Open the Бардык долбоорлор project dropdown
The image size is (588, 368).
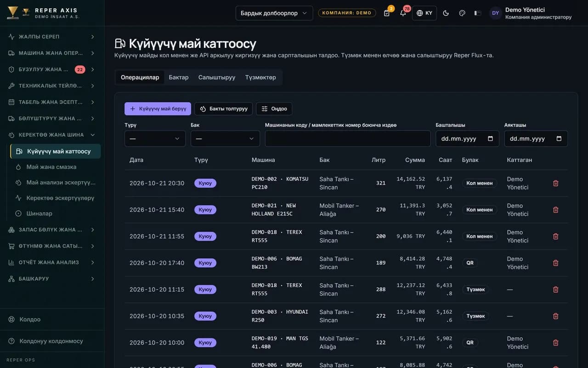click(x=274, y=13)
